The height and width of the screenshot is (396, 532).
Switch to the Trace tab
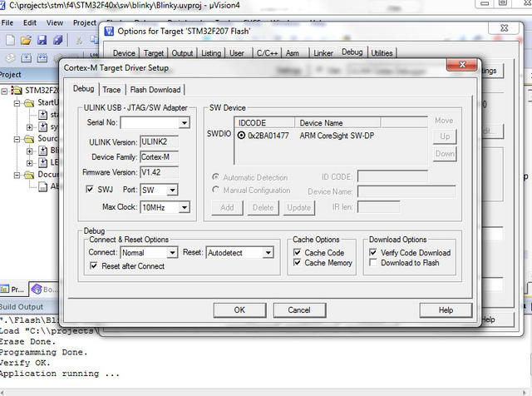[111, 90]
